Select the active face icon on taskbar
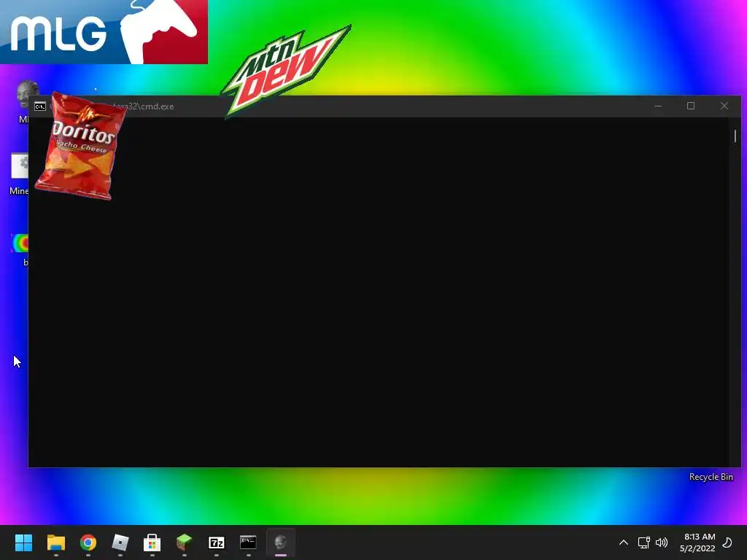747x560 pixels. coord(281,542)
